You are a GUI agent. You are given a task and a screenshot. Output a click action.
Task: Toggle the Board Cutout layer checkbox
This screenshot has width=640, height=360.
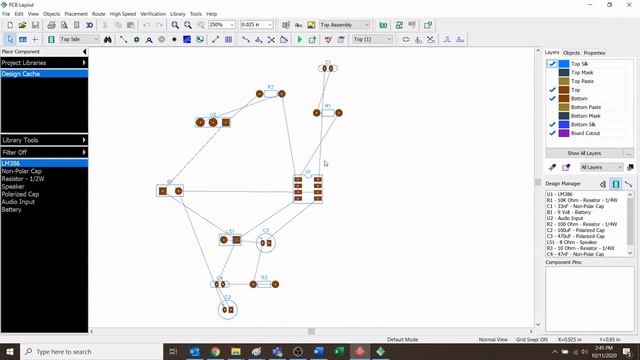[552, 133]
